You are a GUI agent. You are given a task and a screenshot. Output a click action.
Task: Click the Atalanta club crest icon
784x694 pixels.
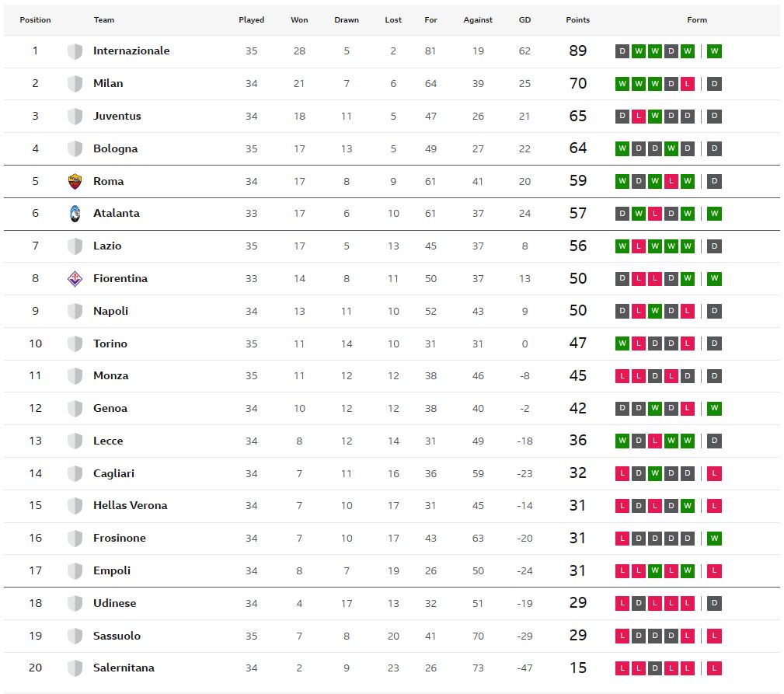point(75,214)
